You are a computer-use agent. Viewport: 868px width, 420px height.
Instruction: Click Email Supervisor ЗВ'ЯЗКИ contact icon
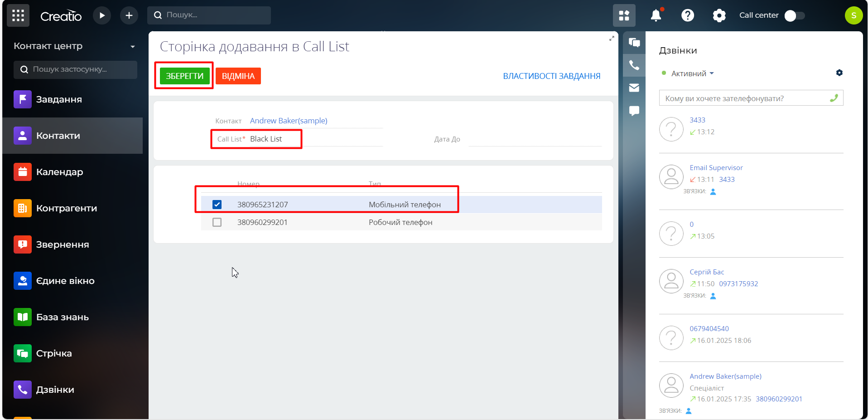(x=713, y=192)
